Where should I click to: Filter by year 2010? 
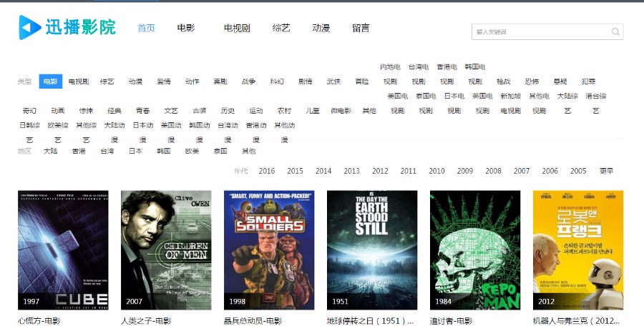click(436, 171)
